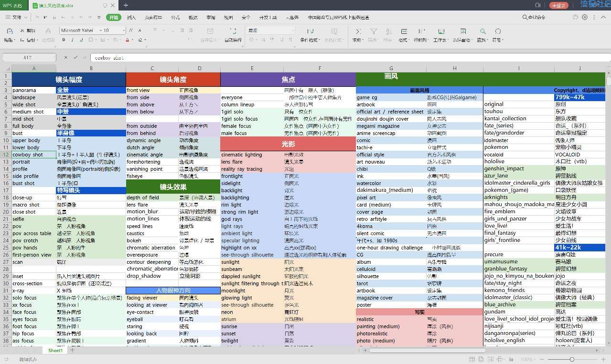This screenshot has height=364, width=611.
Task: Add a new sheet with plus button
Action: coord(72,350)
